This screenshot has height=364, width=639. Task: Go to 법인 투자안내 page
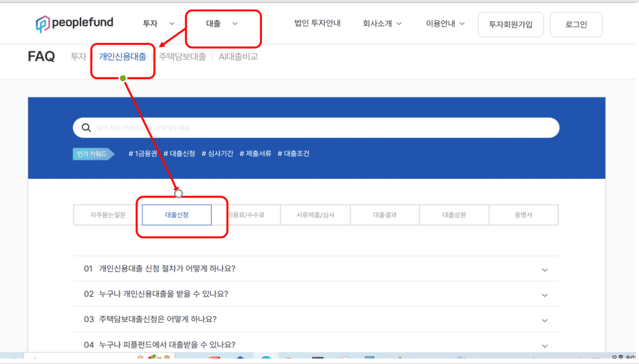(x=318, y=23)
